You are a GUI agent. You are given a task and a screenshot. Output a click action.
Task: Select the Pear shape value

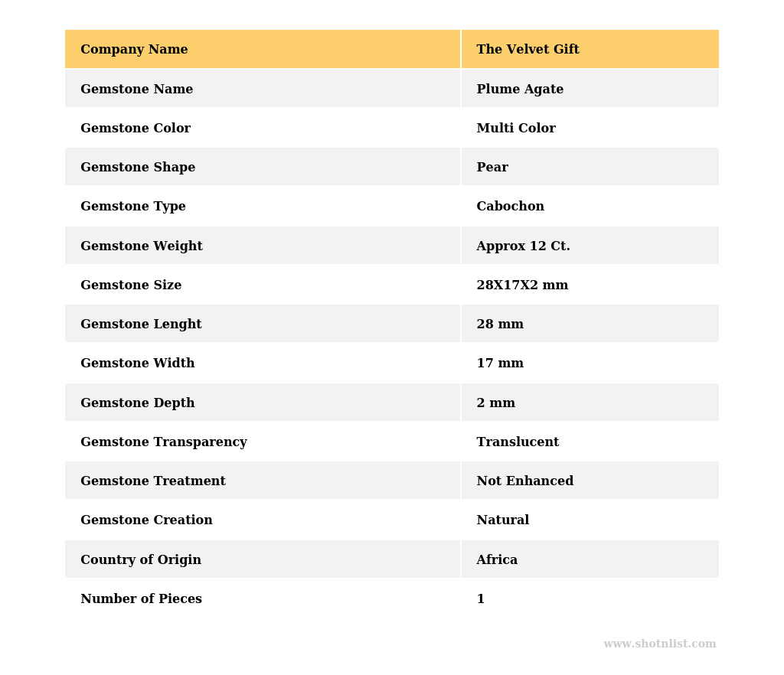(x=492, y=168)
